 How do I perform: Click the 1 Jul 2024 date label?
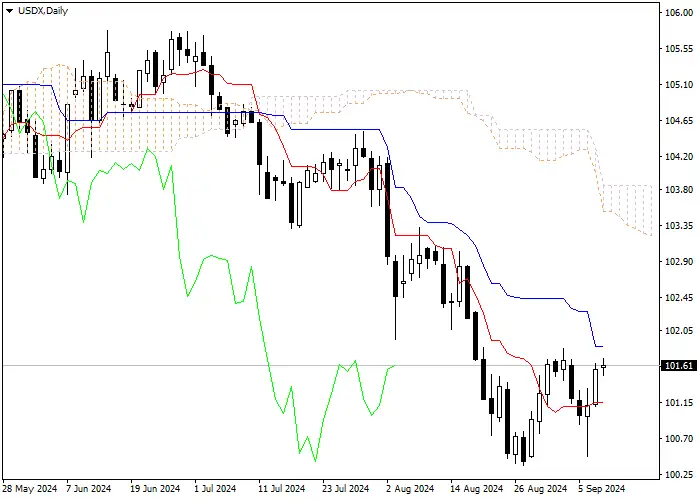(215, 489)
